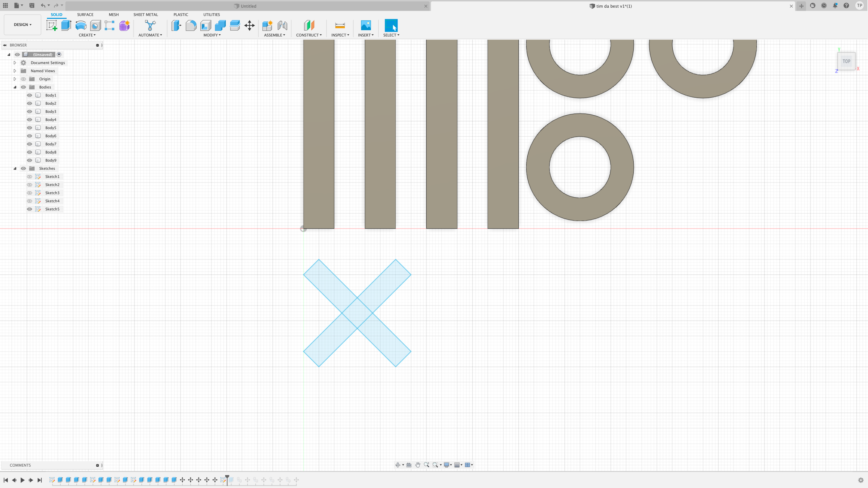This screenshot has height=488, width=868.
Task: Open the DESIGN workspace dropdown
Action: 22,25
